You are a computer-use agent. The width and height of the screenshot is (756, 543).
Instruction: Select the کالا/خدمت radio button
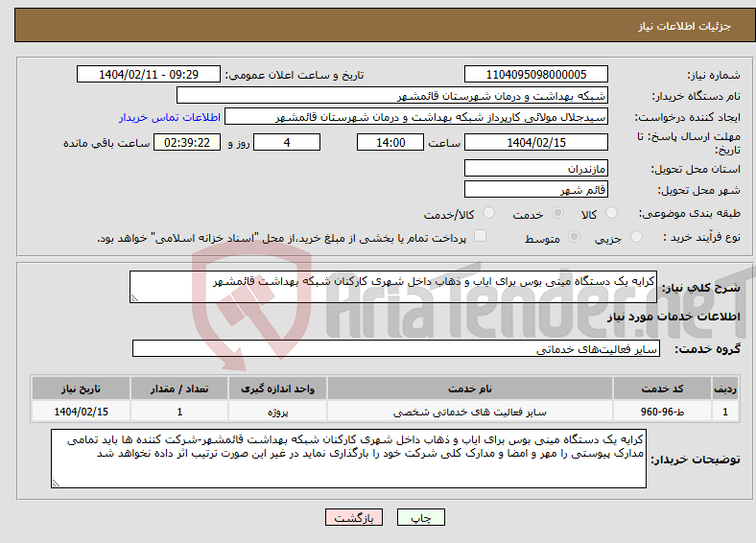[x=488, y=213]
